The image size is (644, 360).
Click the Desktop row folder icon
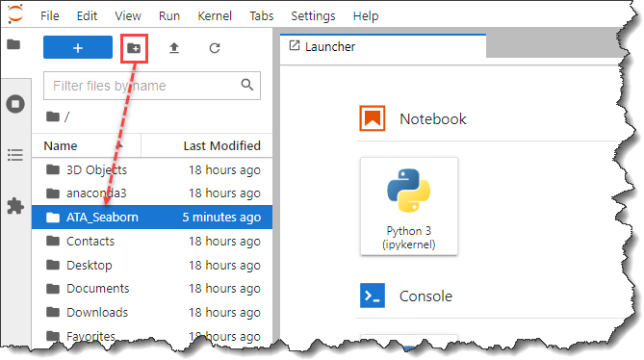coord(53,265)
